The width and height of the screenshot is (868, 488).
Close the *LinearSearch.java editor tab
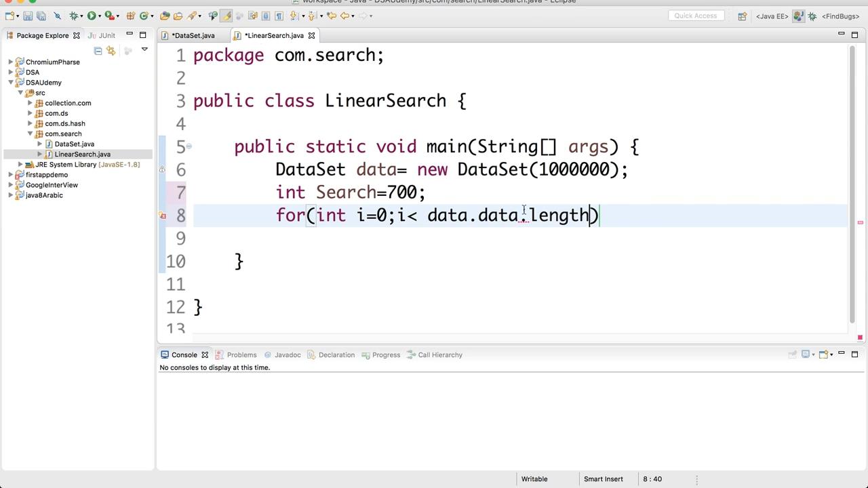coord(312,35)
